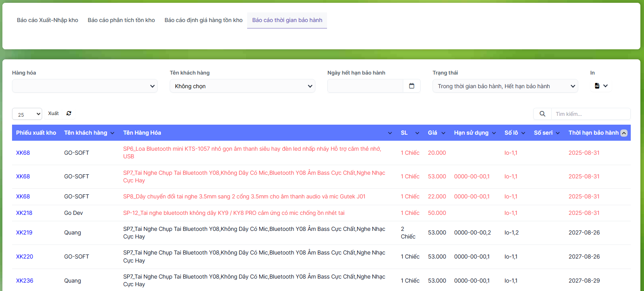644x291 pixels.
Task: Click sort icon on Thời hạn bảo hành column
Action: 624,133
